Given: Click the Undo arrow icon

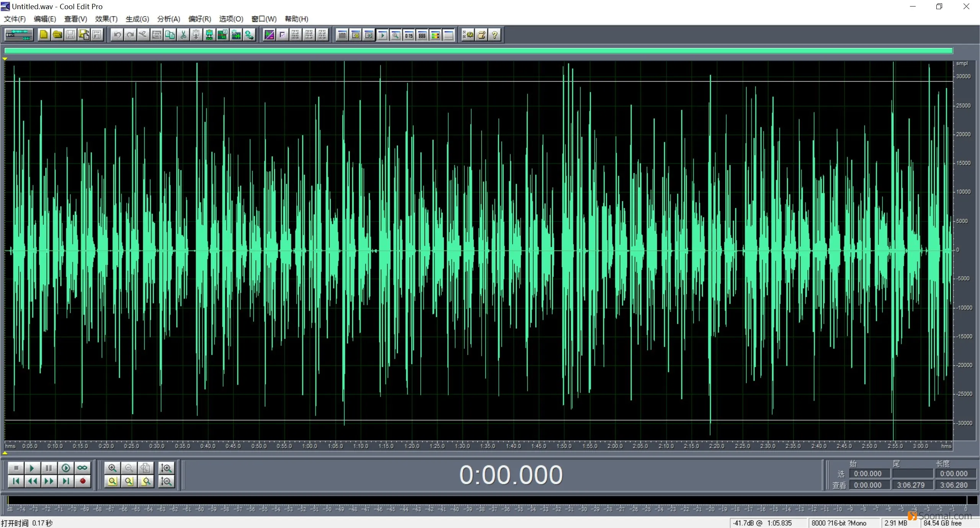Looking at the screenshot, I should coord(118,35).
